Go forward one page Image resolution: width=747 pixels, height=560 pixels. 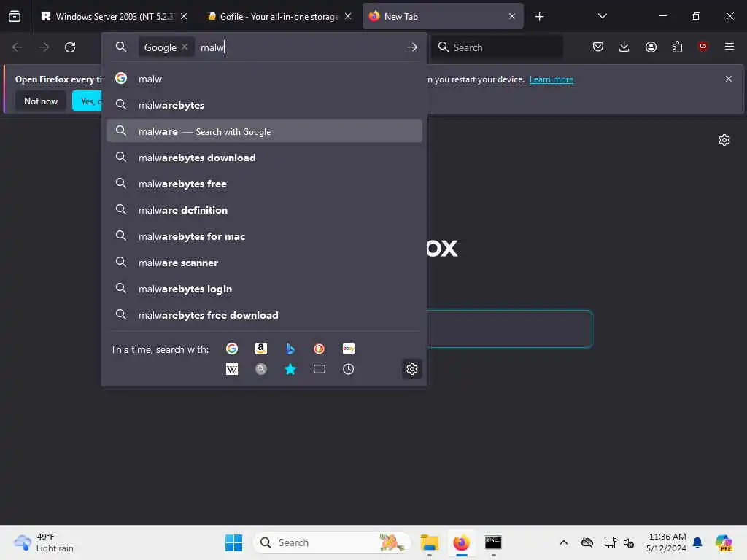(x=43, y=47)
